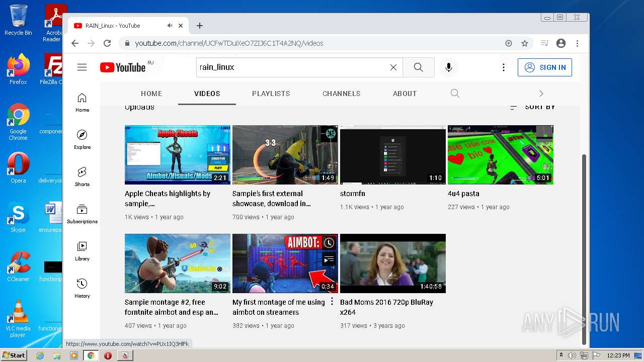Switch to the PLAYLISTS tab
The width and height of the screenshot is (644, 362).
coord(271,94)
